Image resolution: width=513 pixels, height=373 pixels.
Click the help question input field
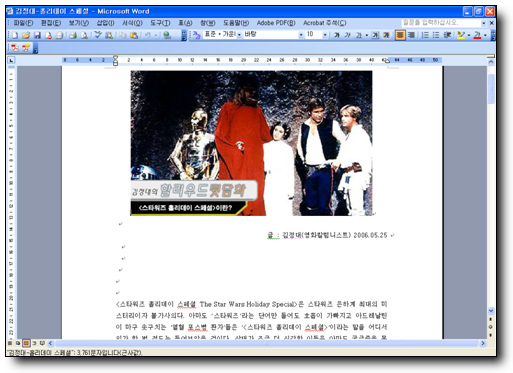pyautogui.click(x=441, y=23)
